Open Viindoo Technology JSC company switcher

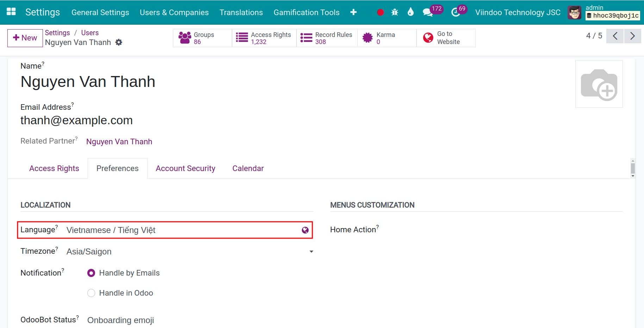(x=518, y=12)
